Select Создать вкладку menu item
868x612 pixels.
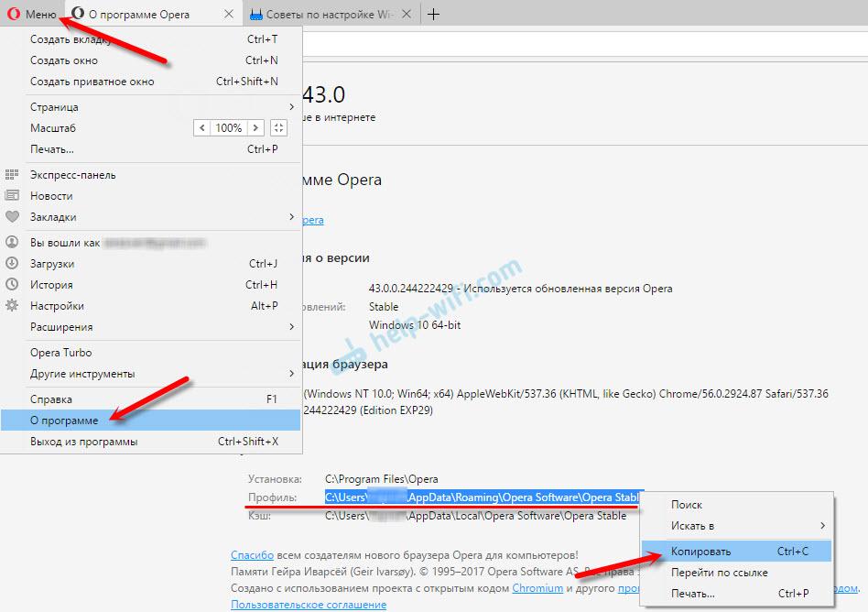(x=151, y=39)
